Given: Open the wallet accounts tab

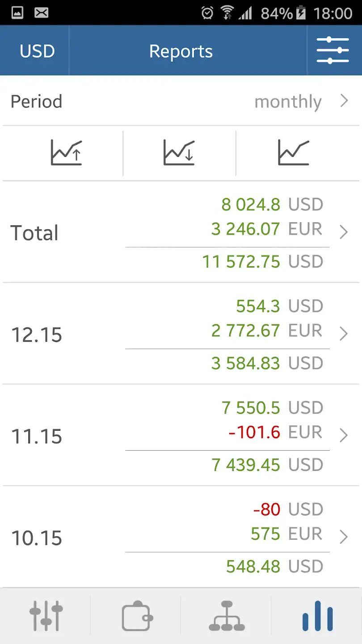Looking at the screenshot, I should tap(137, 616).
